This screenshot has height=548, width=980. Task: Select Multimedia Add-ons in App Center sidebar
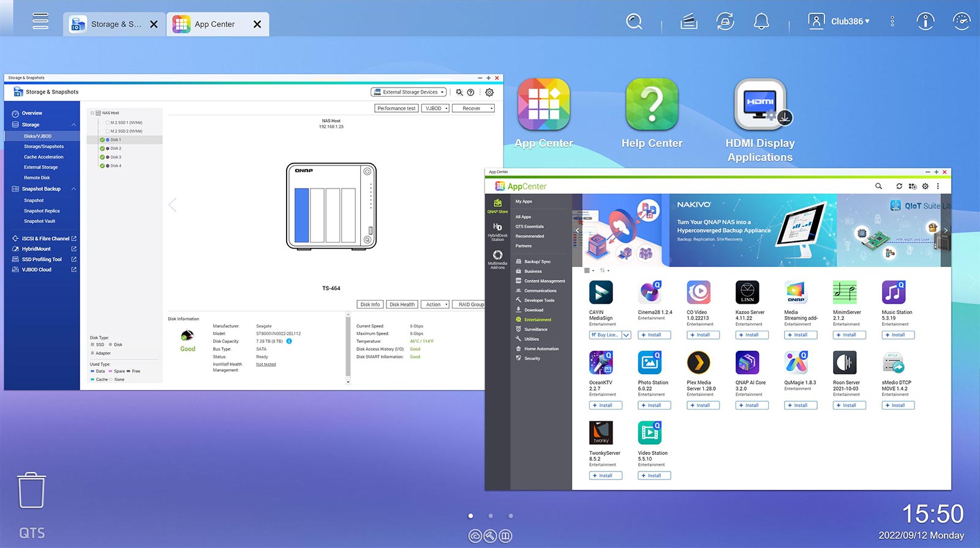[x=497, y=260]
